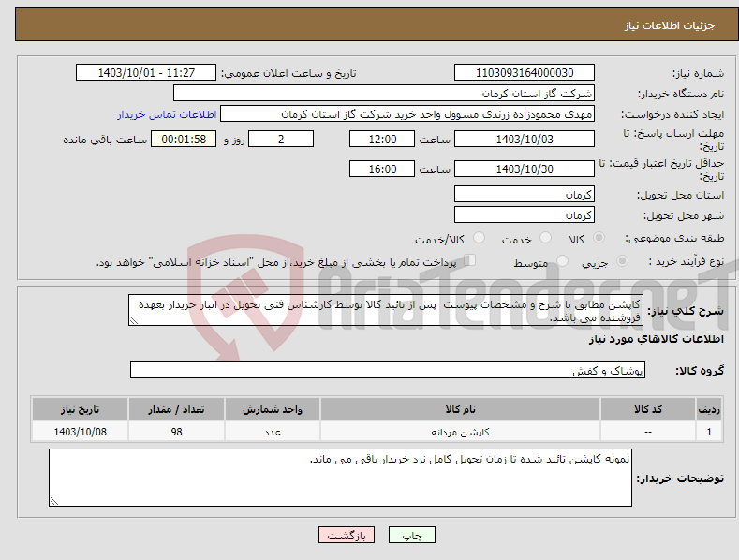Click the چاپ print button

(x=412, y=535)
